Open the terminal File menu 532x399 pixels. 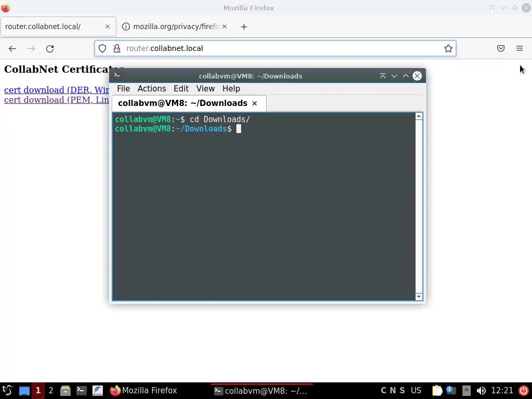tap(124, 88)
